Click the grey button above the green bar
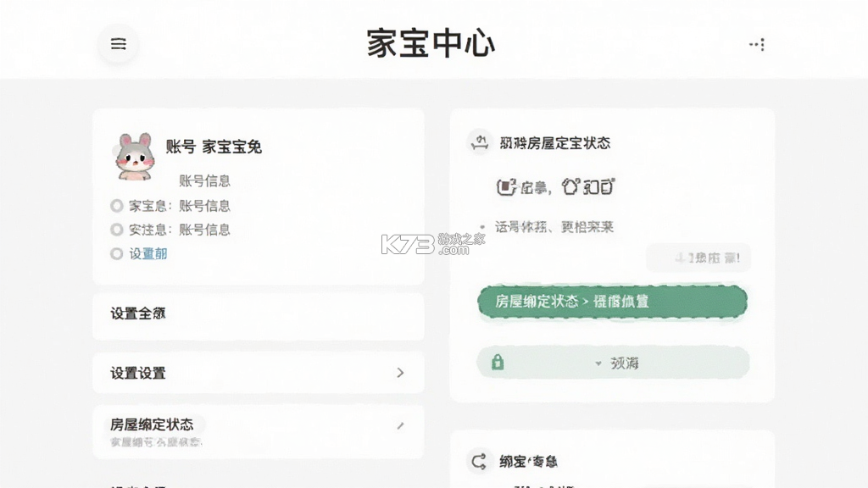 pyautogui.click(x=698, y=258)
